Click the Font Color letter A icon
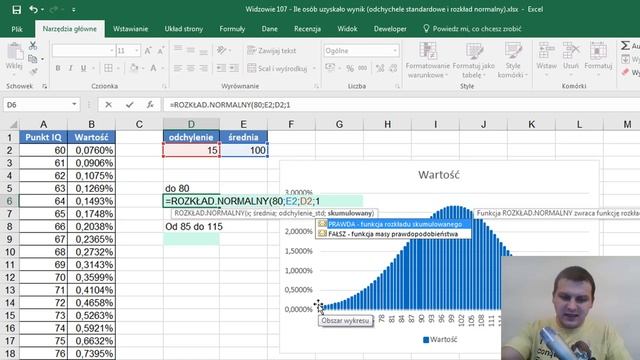Viewport: 640px width, 360px height. click(x=153, y=68)
